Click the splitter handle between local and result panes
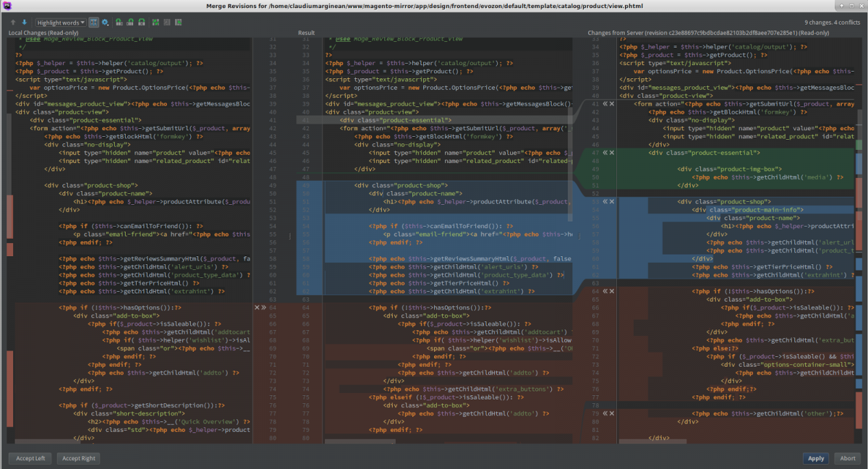This screenshot has width=868, height=469. (x=291, y=236)
